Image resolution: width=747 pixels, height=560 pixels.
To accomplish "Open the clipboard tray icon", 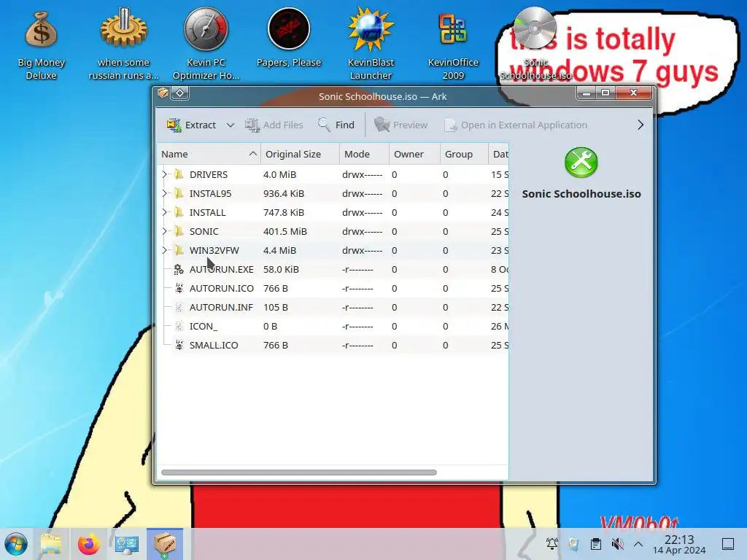I will (x=595, y=544).
